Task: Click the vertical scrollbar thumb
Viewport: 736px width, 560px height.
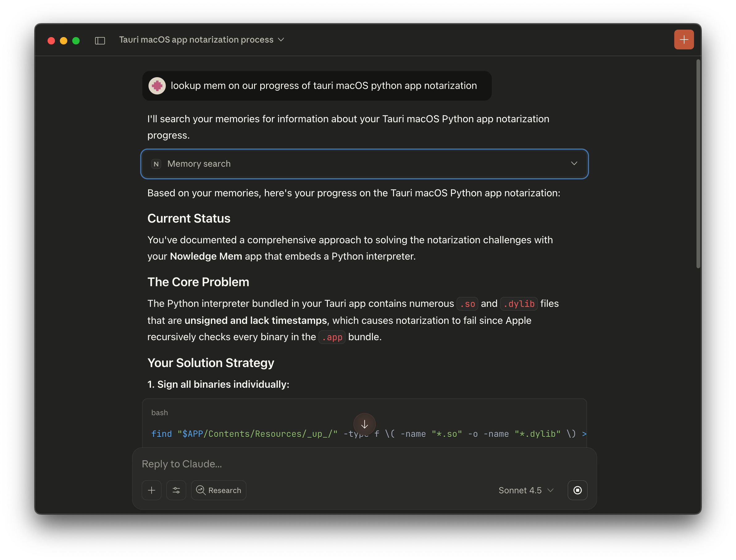Action: click(698, 163)
